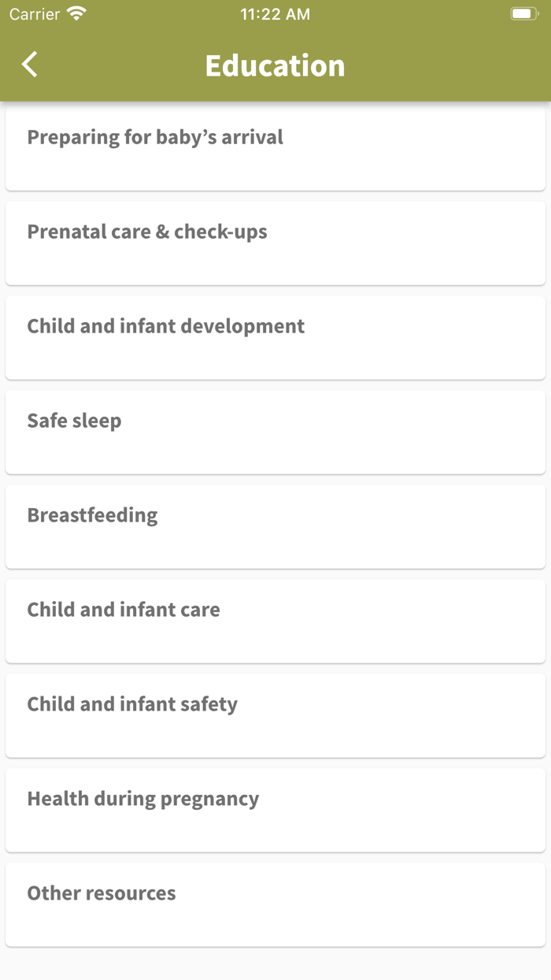Expand the Other resources card
The height and width of the screenshot is (980, 551).
(x=275, y=904)
